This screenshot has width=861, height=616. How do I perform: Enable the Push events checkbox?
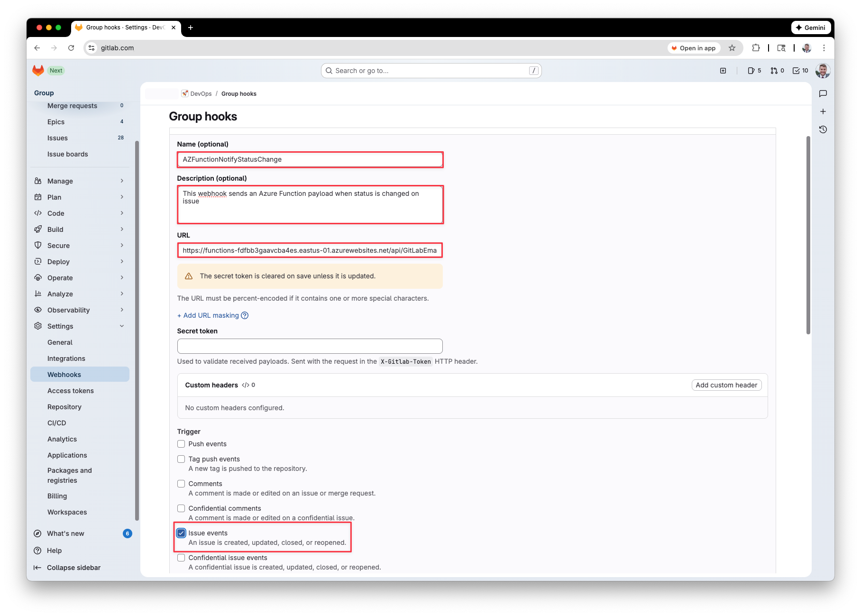pos(181,444)
